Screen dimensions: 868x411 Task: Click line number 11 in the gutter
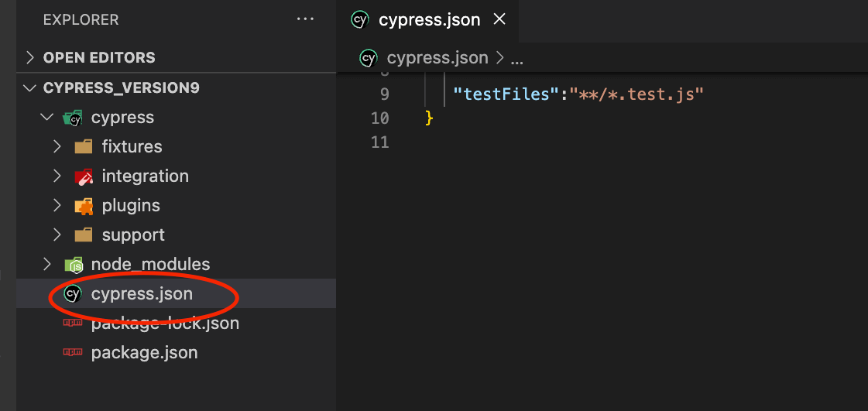coord(379,142)
